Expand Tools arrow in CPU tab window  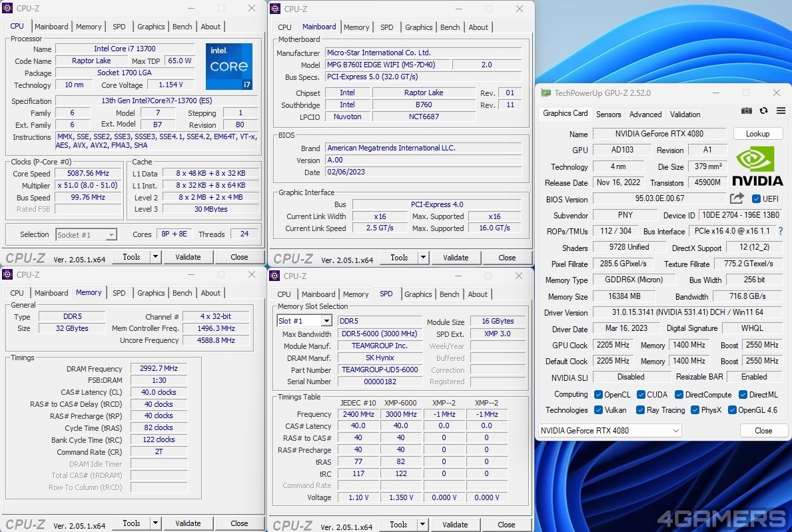[x=156, y=257]
